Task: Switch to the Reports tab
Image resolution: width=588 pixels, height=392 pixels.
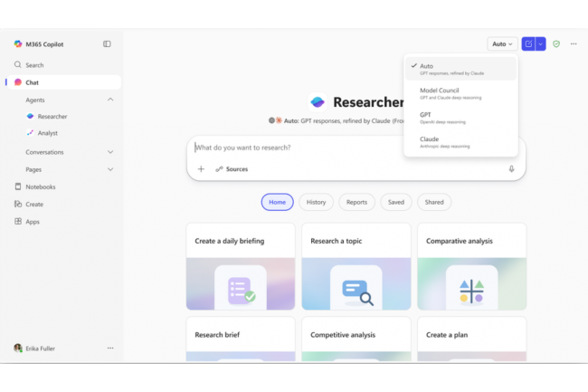Action: (356, 202)
